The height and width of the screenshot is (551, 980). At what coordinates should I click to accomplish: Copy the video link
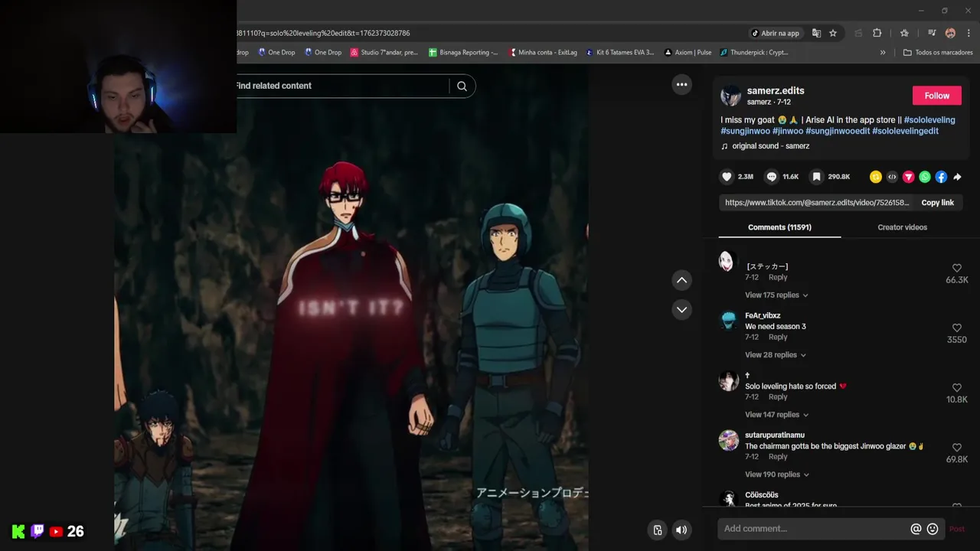point(937,203)
